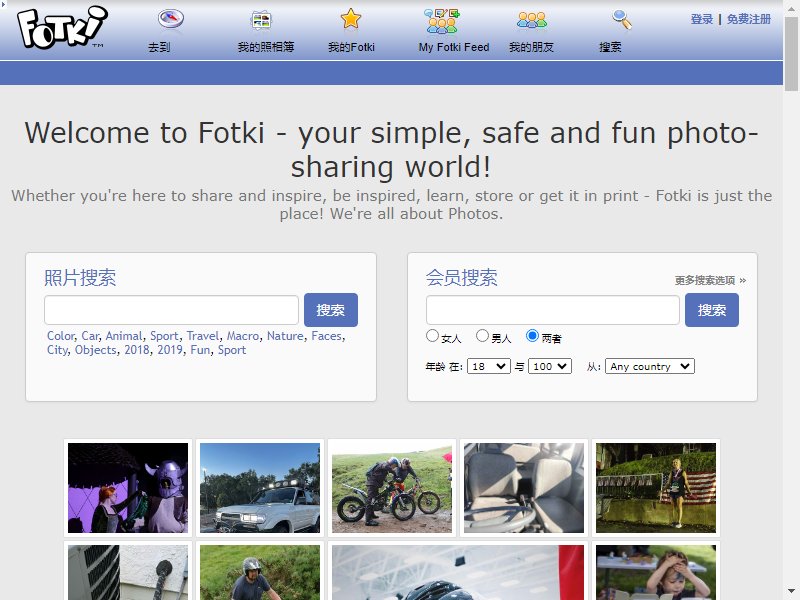This screenshot has width=800, height=600.
Task: Open the wide helmet photo thumbnail
Action: click(x=458, y=572)
